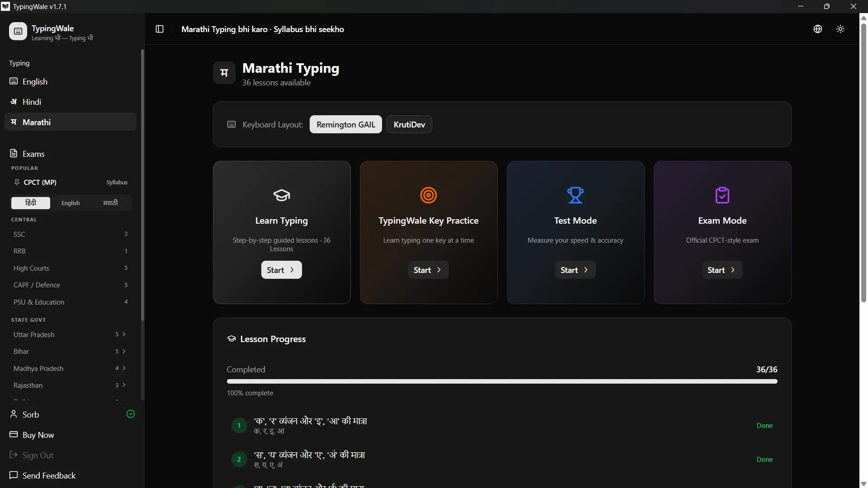The height and width of the screenshot is (488, 868).
Task: Click the scrollbar up arrow
Action: (863, 18)
